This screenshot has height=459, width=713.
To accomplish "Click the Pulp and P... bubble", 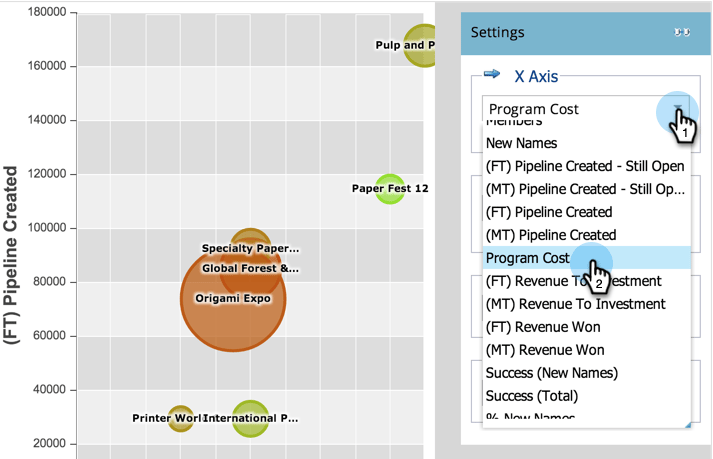I will (422, 45).
